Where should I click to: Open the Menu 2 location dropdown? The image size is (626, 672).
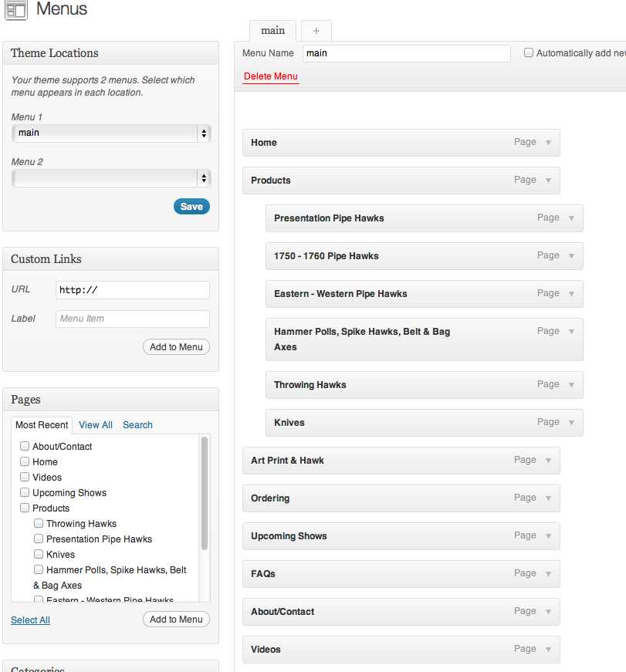point(111,178)
